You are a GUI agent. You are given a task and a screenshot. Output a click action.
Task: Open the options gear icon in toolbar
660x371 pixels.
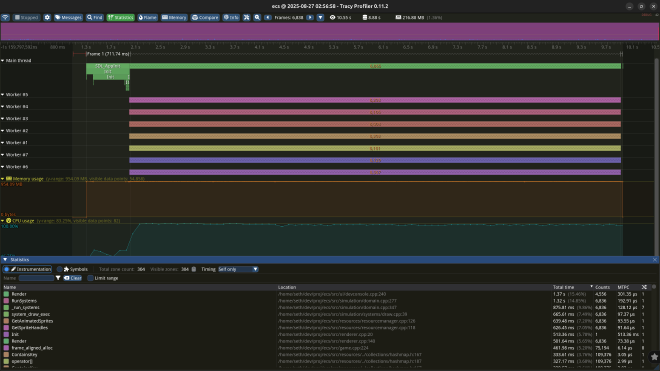click(x=47, y=17)
